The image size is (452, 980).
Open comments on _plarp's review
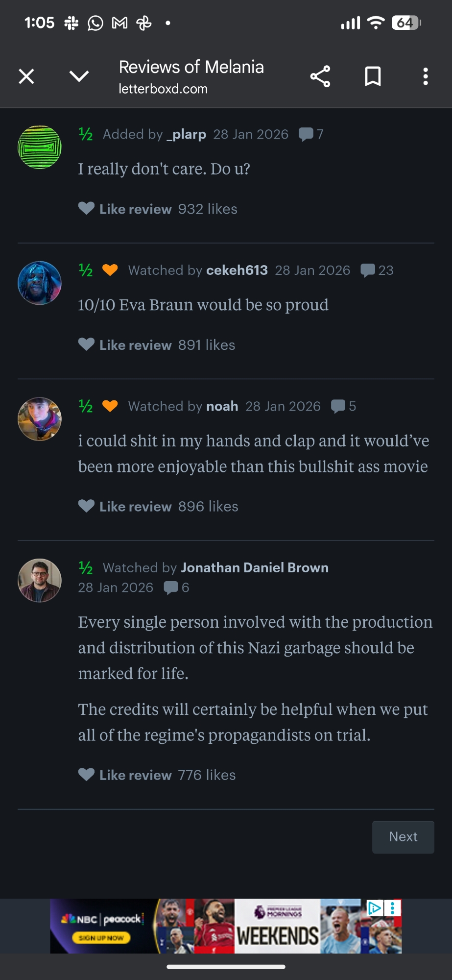tap(310, 134)
